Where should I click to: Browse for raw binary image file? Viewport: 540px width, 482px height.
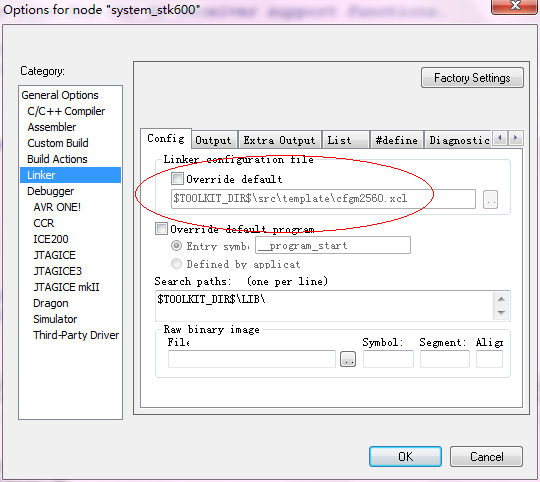pos(348,359)
